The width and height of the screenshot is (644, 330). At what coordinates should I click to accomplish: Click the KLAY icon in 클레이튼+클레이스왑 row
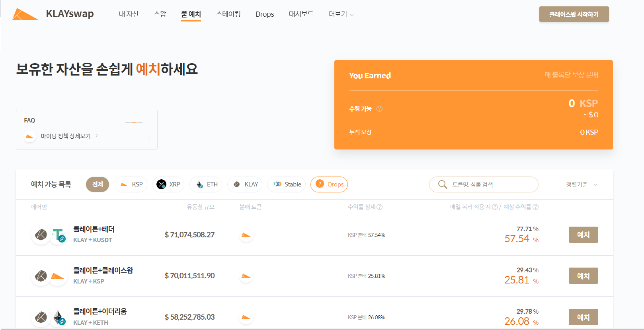[x=41, y=276]
